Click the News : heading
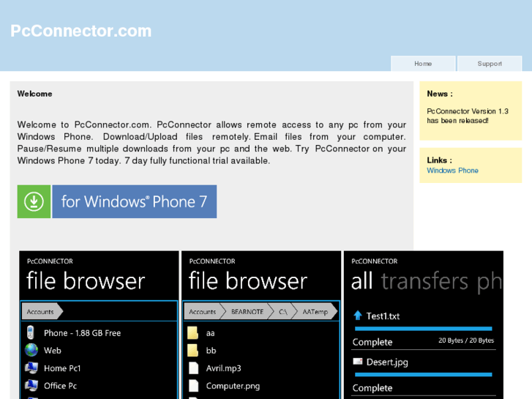This screenshot has height=399, width=532. tap(440, 94)
